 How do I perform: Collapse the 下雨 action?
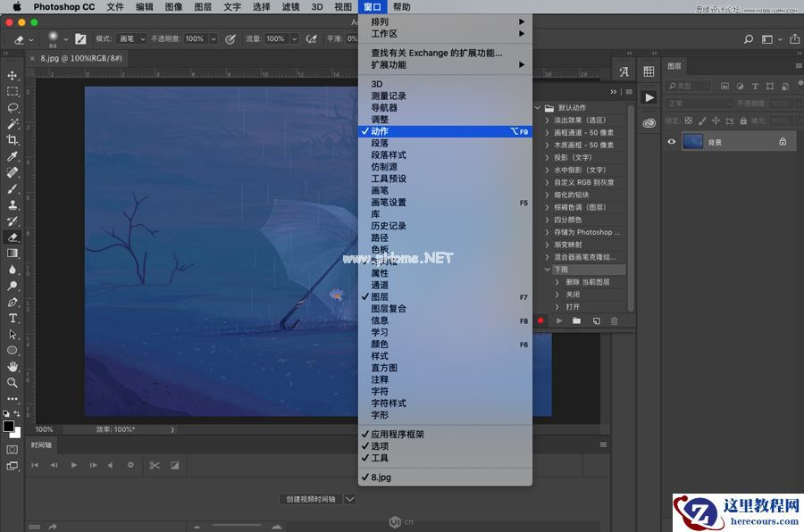547,269
